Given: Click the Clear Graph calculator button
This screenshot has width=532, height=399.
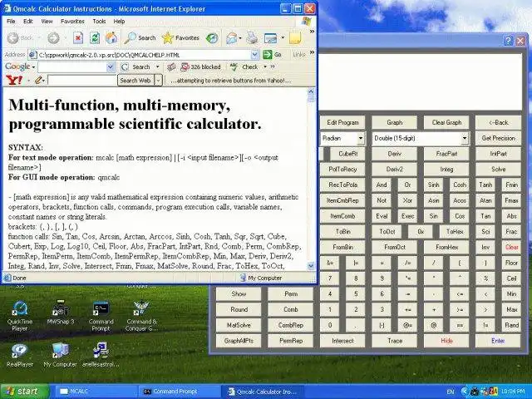Looking at the screenshot, I should click(446, 122).
